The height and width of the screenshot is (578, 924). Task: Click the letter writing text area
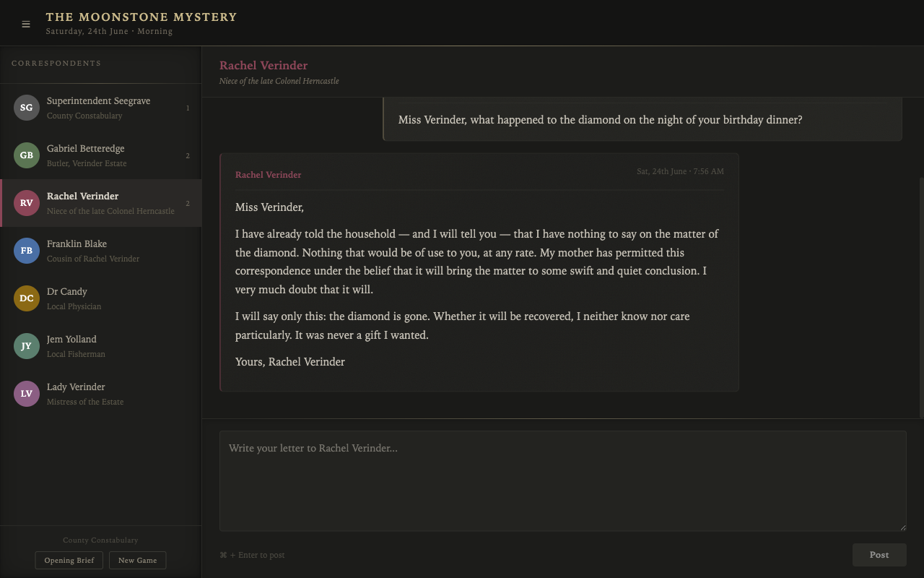click(x=562, y=481)
